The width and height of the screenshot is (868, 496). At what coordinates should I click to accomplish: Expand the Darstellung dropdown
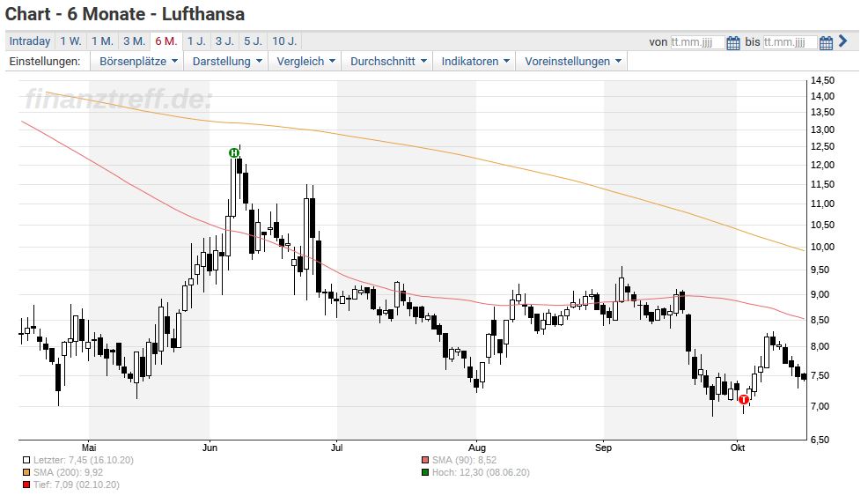[x=226, y=62]
